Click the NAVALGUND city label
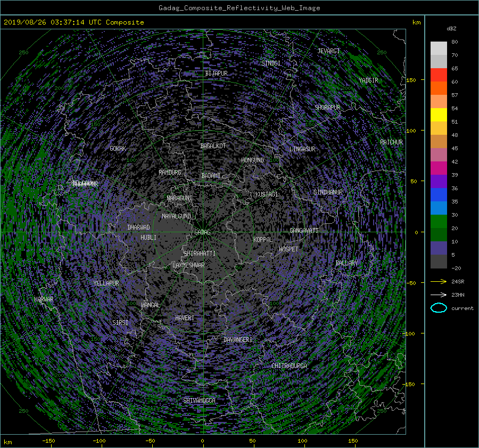This screenshot has height=448, width=479. click(176, 216)
